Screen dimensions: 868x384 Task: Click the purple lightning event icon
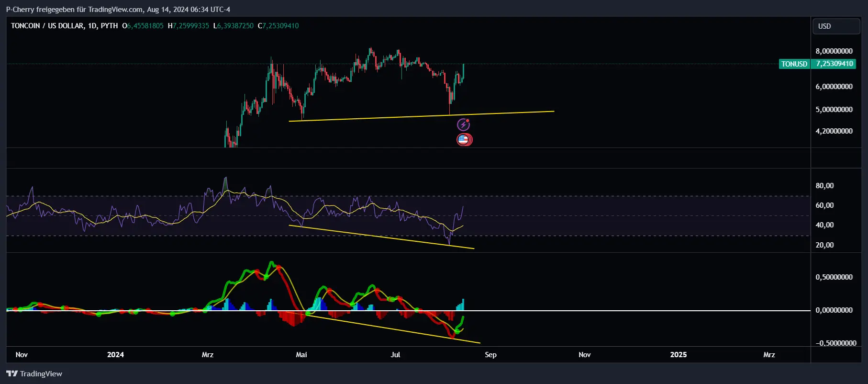tap(463, 125)
